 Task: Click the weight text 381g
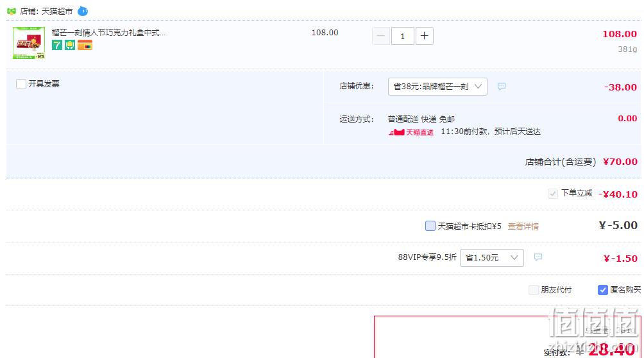(627, 49)
